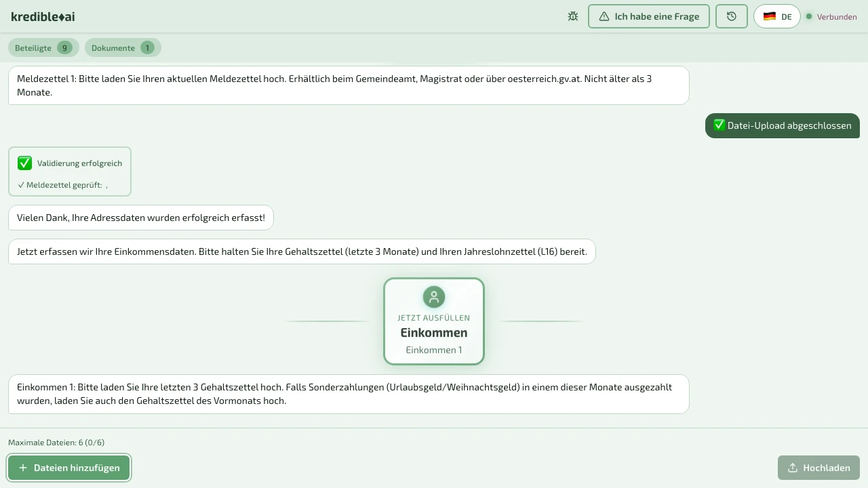
Task: Click the green checkmark beside Validierung erfolgreich
Action: 25,163
